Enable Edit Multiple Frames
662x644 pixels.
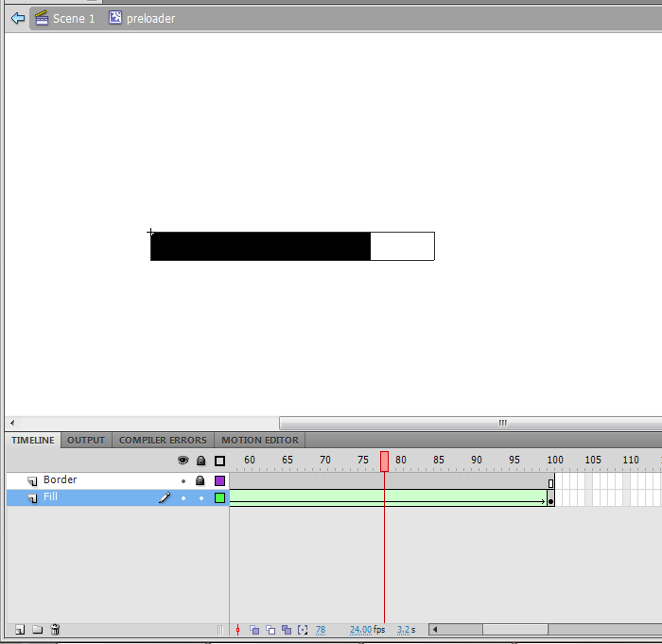click(287, 630)
